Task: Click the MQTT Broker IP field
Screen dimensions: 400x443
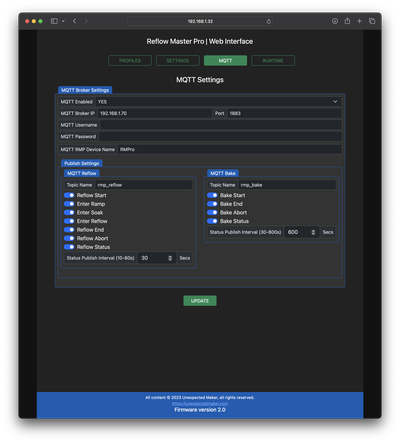Action: [x=155, y=113]
